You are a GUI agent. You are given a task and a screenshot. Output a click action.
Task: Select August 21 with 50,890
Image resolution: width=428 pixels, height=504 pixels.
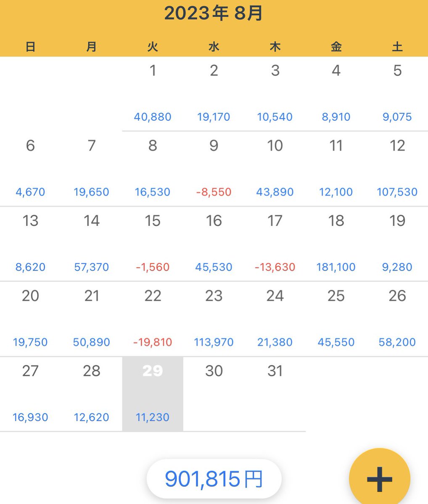[x=91, y=319]
